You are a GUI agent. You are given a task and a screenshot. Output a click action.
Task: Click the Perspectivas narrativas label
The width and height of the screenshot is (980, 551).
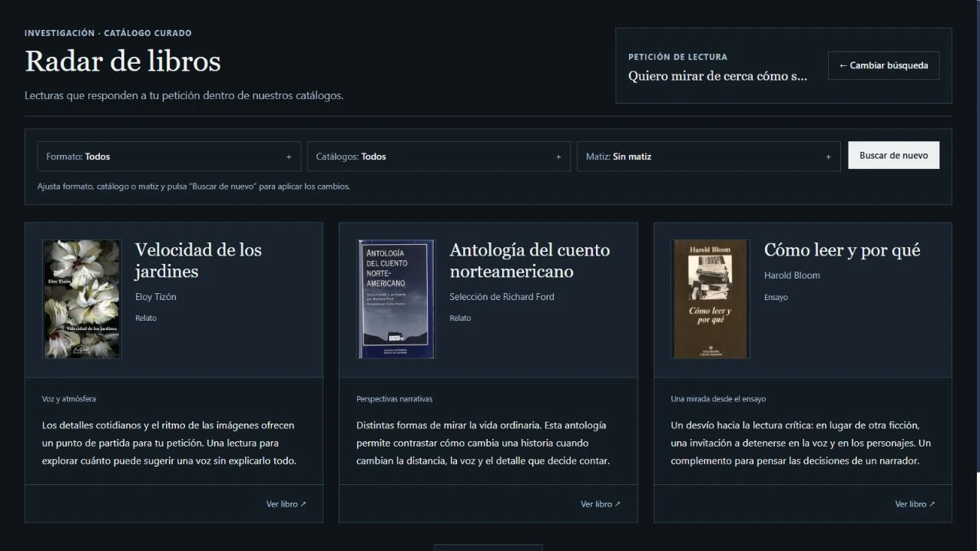[394, 399]
